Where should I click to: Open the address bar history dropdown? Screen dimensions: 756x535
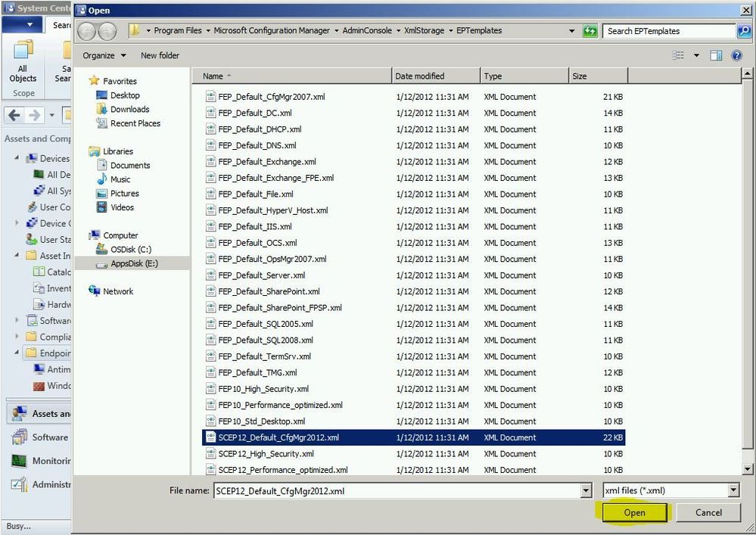point(572,31)
